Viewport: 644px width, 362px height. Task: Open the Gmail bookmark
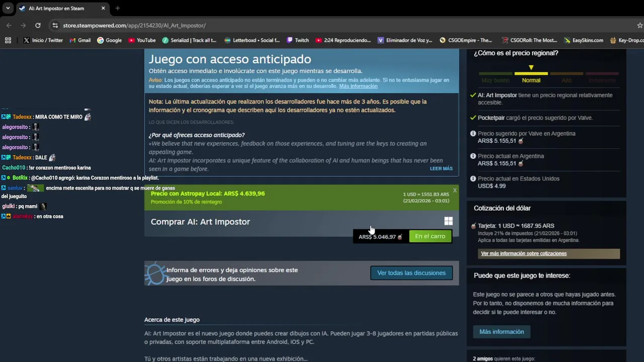(x=80, y=40)
